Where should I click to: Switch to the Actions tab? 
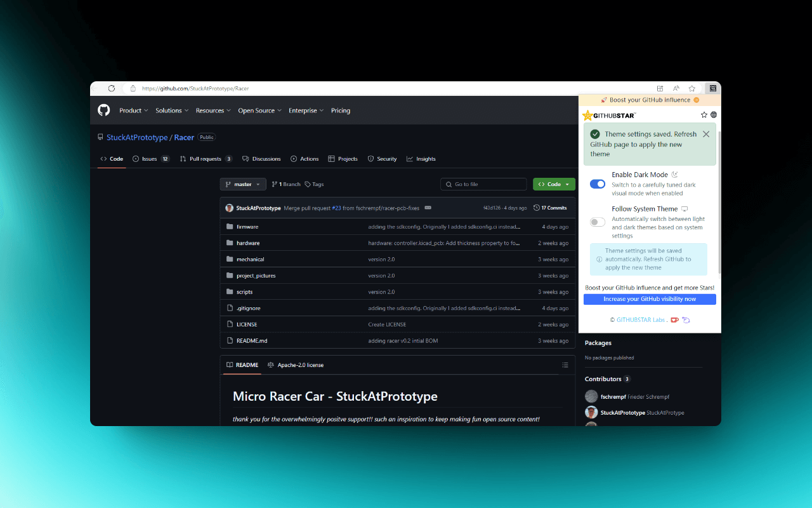click(x=304, y=159)
